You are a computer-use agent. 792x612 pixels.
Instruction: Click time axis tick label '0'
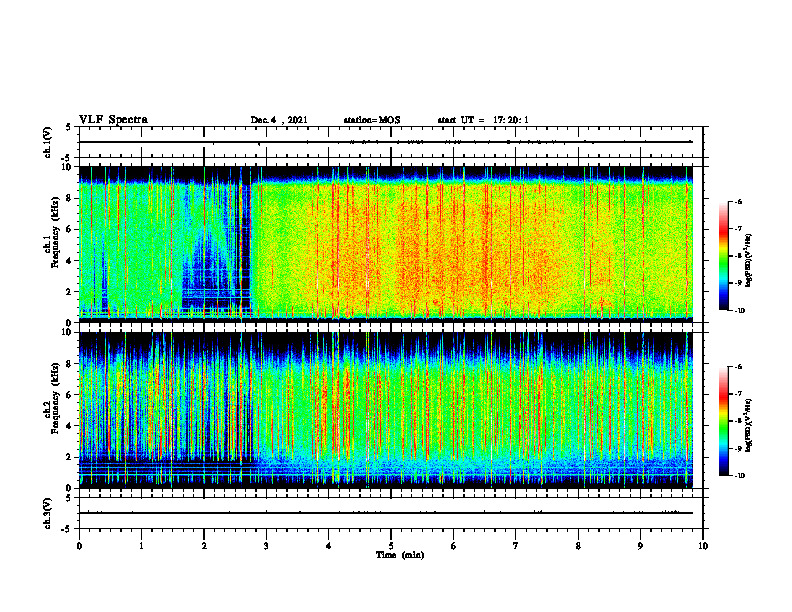pos(79,546)
